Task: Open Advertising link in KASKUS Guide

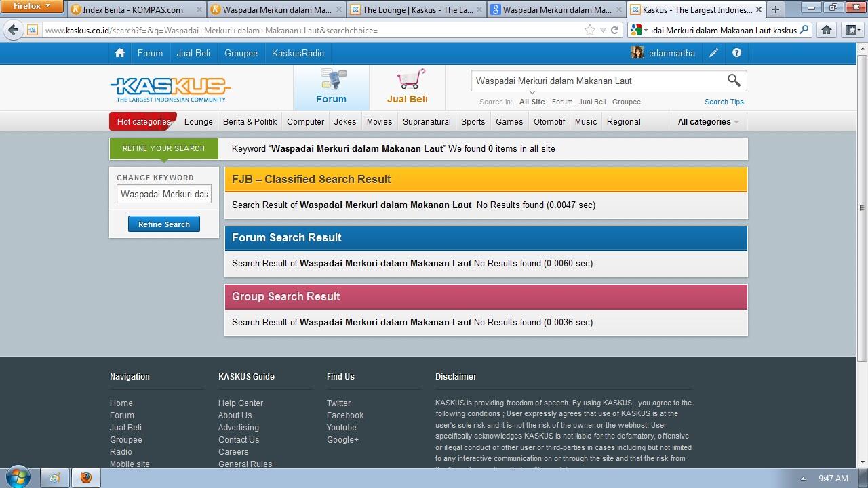Action: tap(239, 428)
